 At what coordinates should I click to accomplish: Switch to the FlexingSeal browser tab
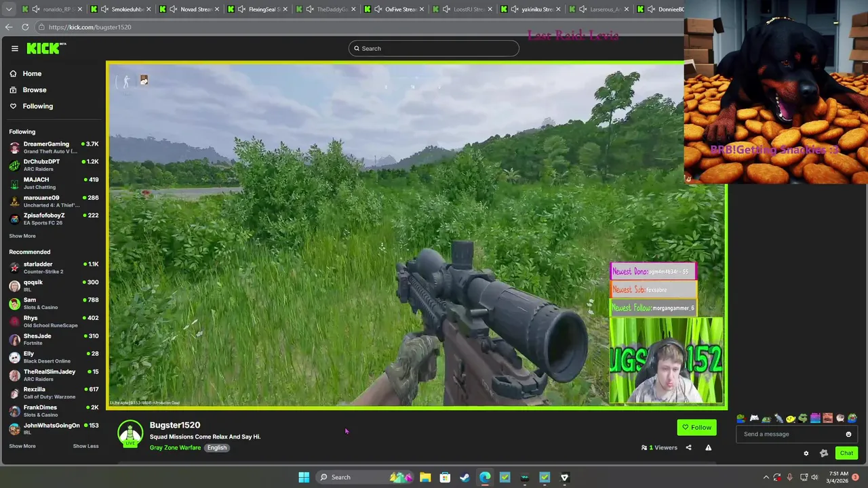pyautogui.click(x=258, y=9)
